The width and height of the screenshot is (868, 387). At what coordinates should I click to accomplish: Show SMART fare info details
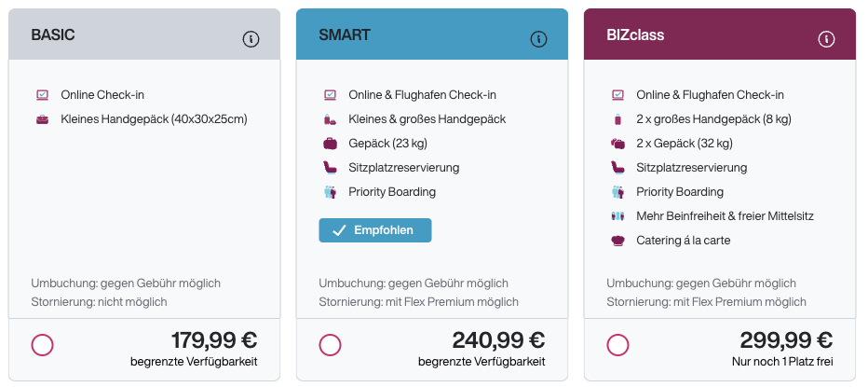click(x=538, y=39)
